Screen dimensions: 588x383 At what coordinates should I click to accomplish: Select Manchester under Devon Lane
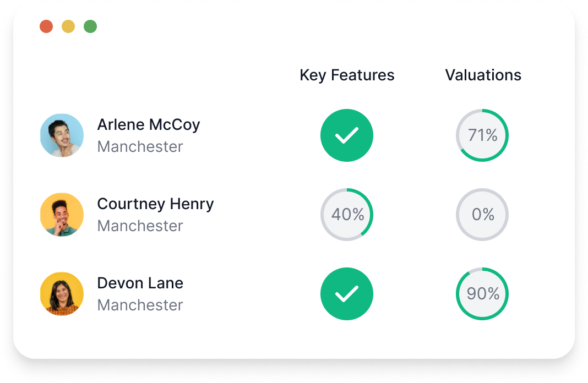tap(140, 305)
